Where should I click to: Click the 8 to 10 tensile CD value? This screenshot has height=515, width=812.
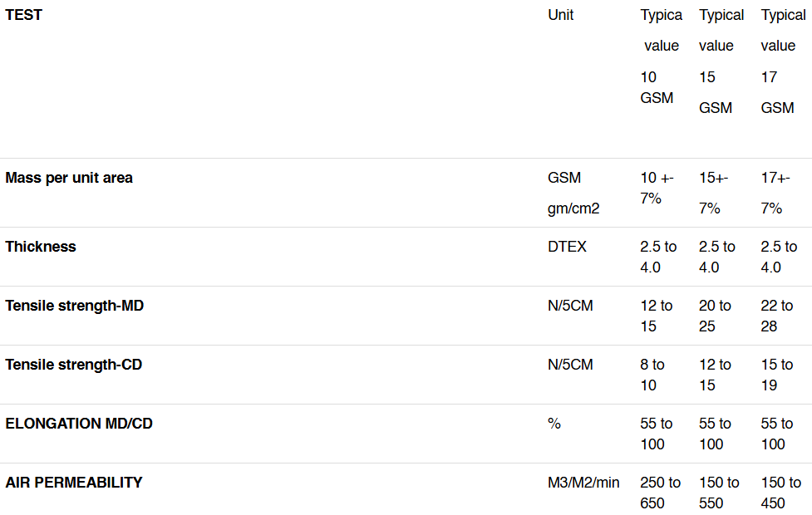click(652, 375)
